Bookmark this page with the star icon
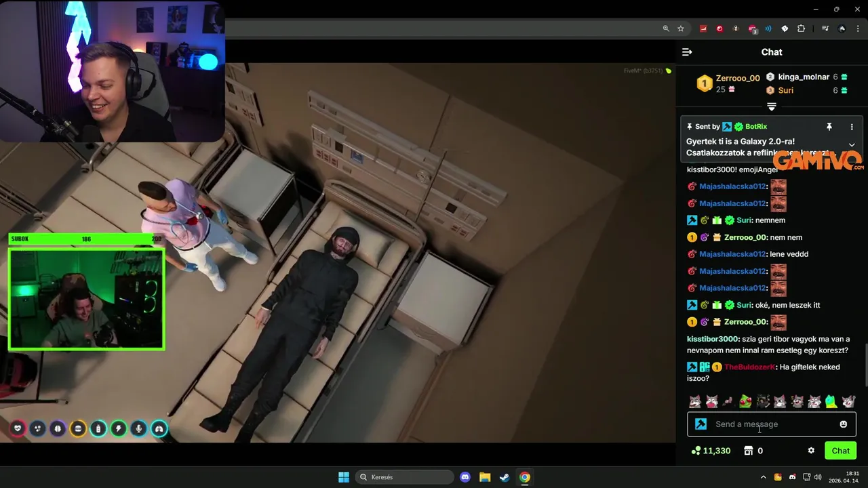 tap(681, 28)
